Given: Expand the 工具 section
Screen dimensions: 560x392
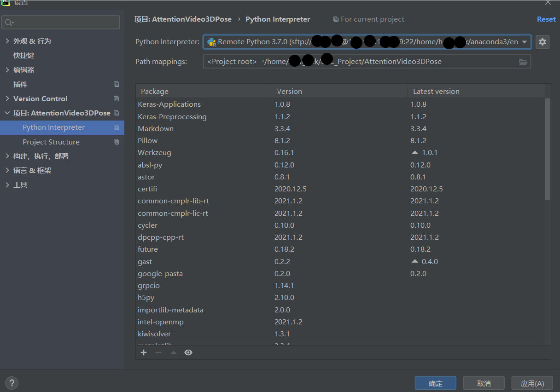Looking at the screenshot, I should 7,184.
